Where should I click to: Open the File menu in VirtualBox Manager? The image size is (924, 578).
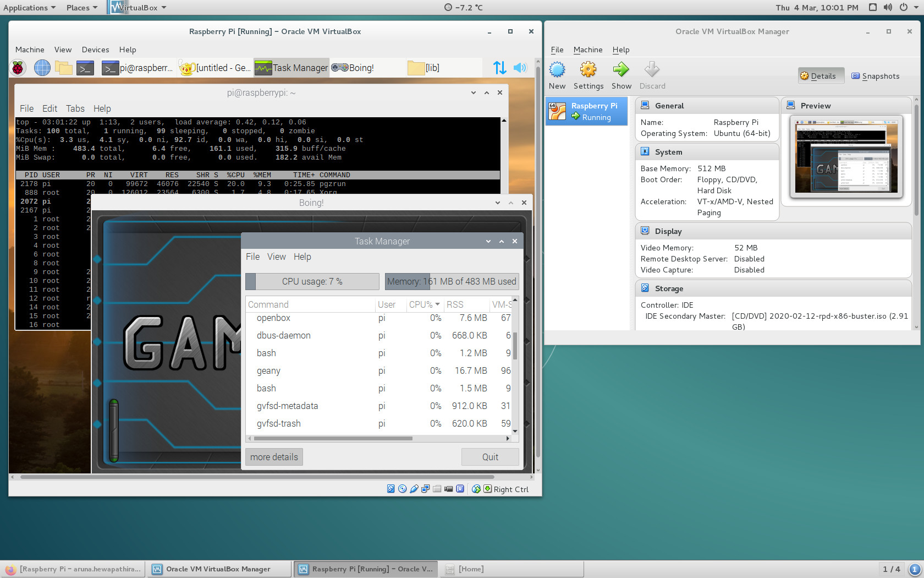557,50
